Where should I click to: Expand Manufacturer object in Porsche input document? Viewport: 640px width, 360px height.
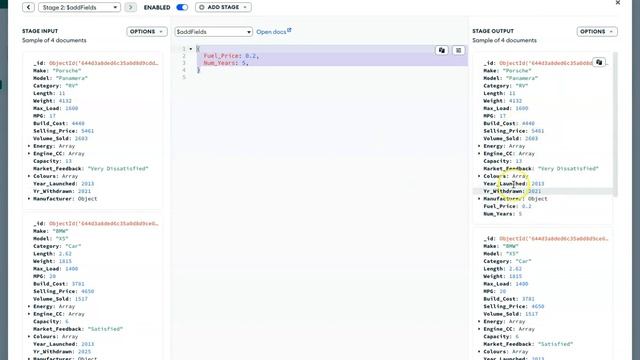pos(29,199)
